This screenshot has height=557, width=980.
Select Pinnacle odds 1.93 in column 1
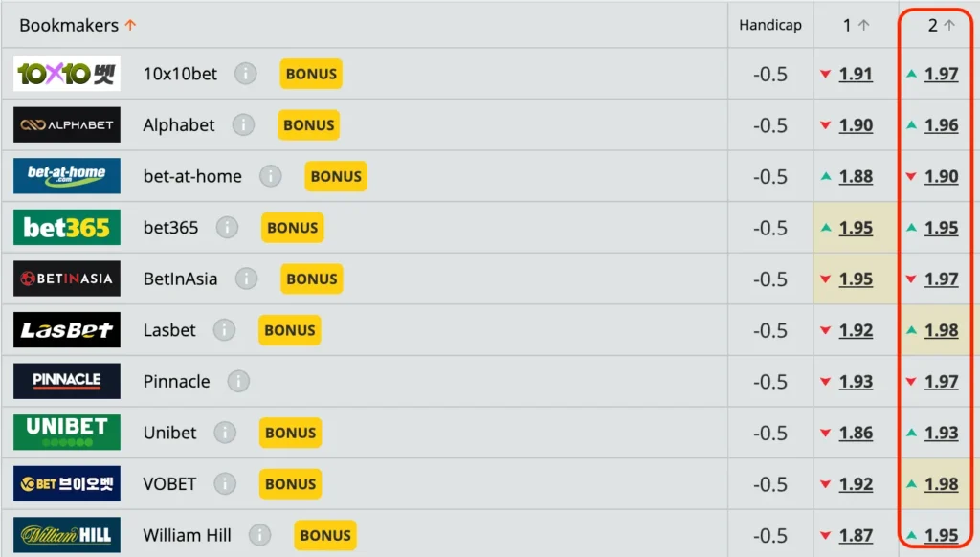coord(856,382)
